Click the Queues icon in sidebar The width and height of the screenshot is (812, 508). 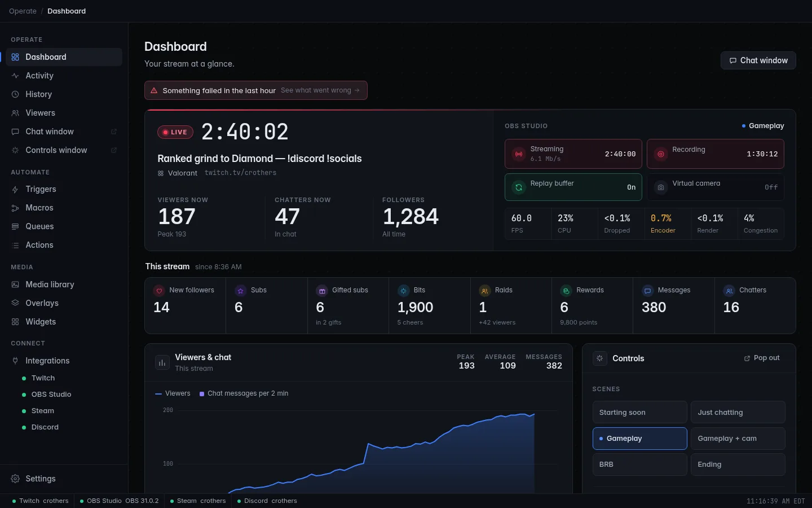[x=15, y=226]
